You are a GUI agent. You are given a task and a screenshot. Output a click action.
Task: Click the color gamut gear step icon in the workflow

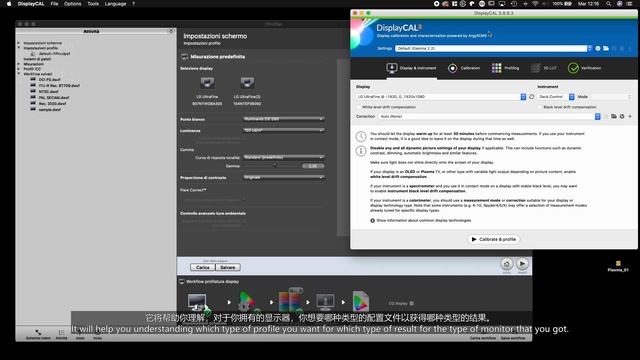247,302
